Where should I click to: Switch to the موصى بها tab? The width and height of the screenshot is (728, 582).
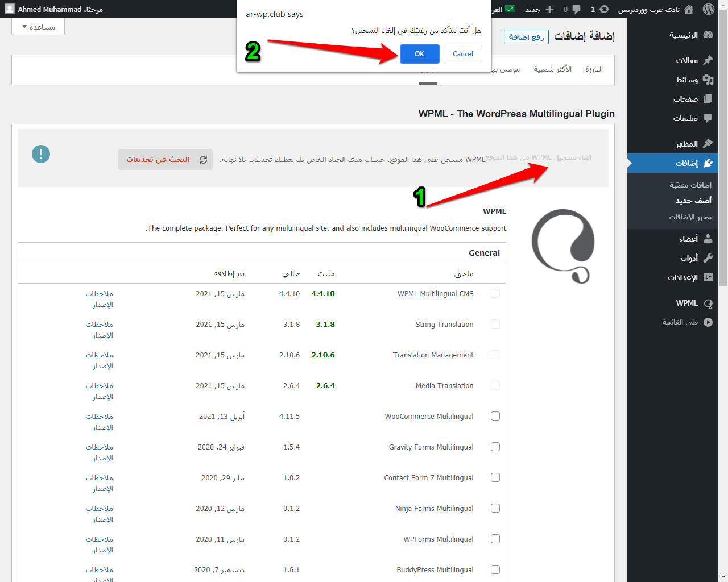(x=506, y=69)
